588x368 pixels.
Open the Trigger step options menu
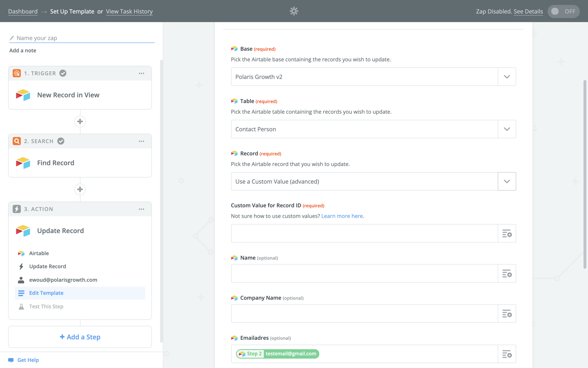click(x=141, y=73)
